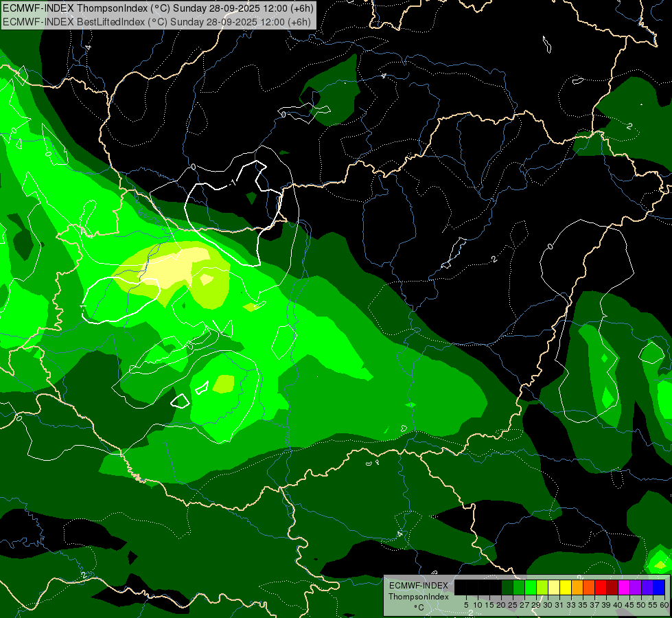Select the medium green 25-27 legend swatch

(x=518, y=587)
